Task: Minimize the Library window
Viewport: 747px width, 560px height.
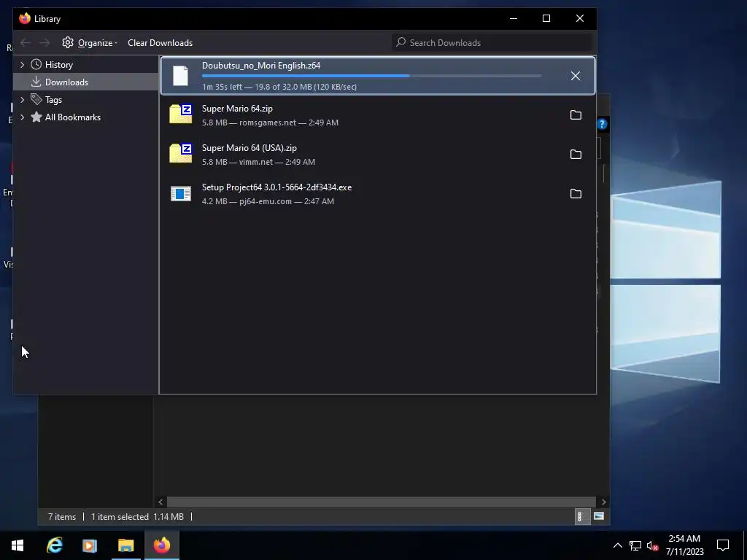Action: pyautogui.click(x=513, y=18)
